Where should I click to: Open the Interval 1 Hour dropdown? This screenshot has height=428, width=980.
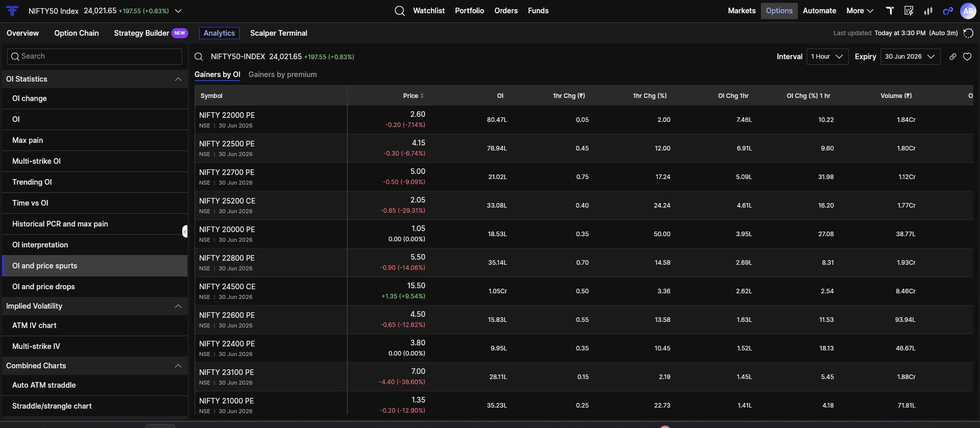point(827,57)
